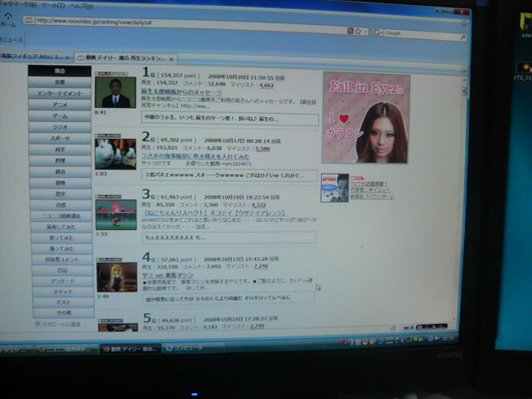Click the small ad thumbnail below banner
Screen dimensions: 532x399
click(x=334, y=188)
